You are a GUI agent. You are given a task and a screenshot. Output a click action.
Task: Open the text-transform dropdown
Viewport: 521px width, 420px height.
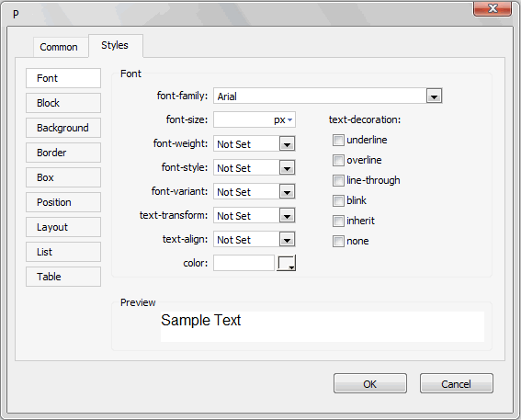287,216
